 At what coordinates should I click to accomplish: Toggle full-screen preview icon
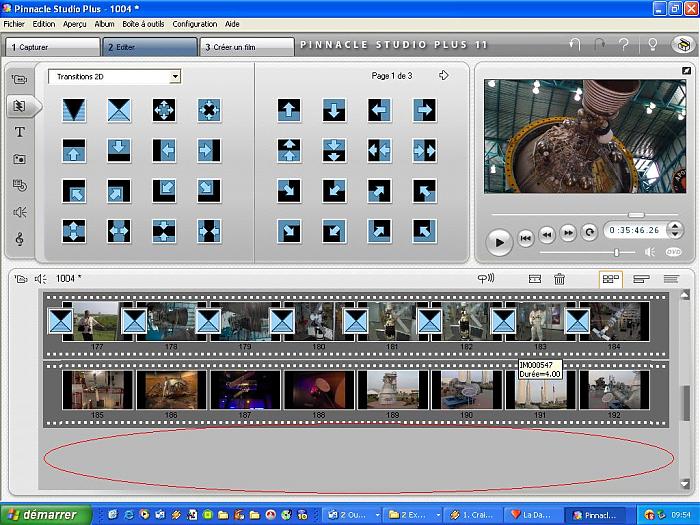click(x=687, y=71)
